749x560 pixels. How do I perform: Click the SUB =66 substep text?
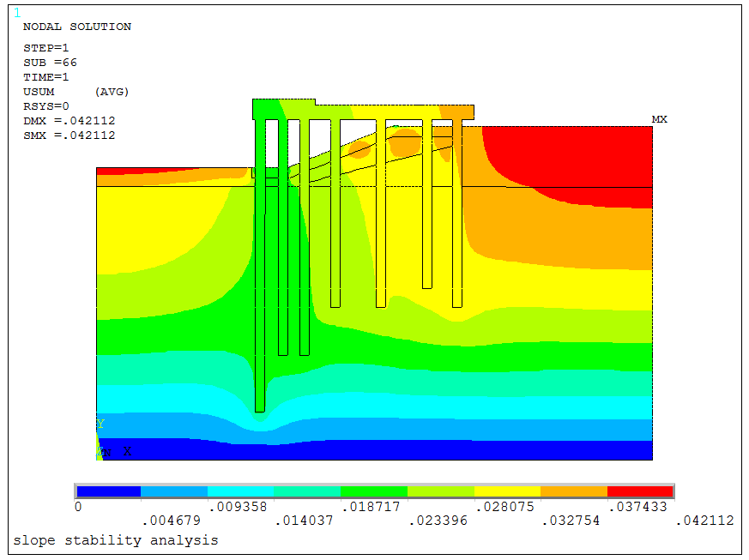click(x=50, y=63)
